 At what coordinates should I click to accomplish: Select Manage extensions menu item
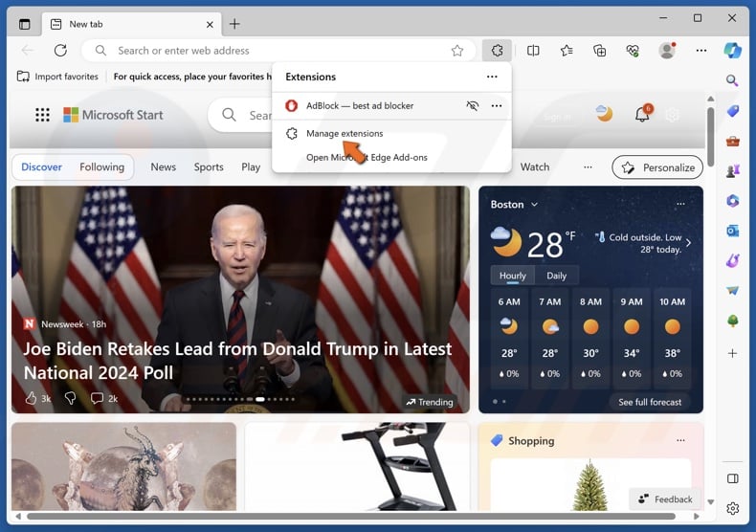(391, 134)
